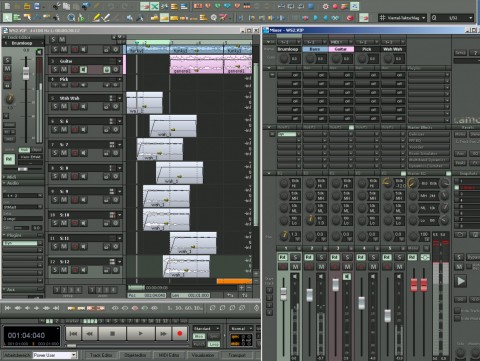Screen dimensions: 480x361
Task: Start recording with the red transport button
Action: pyautogui.click(x=180, y=333)
